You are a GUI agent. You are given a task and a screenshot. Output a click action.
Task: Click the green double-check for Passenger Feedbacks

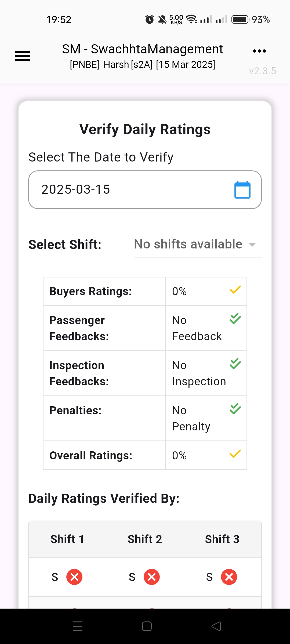(x=235, y=319)
